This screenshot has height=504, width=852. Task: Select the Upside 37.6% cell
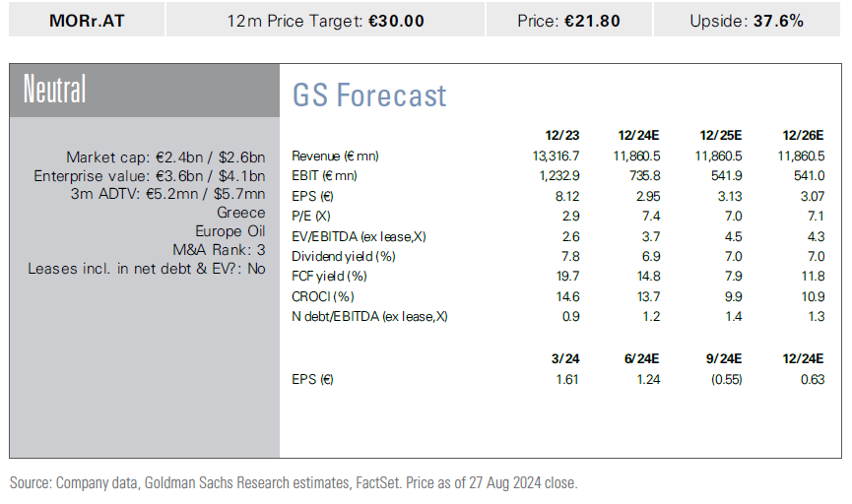749,20
